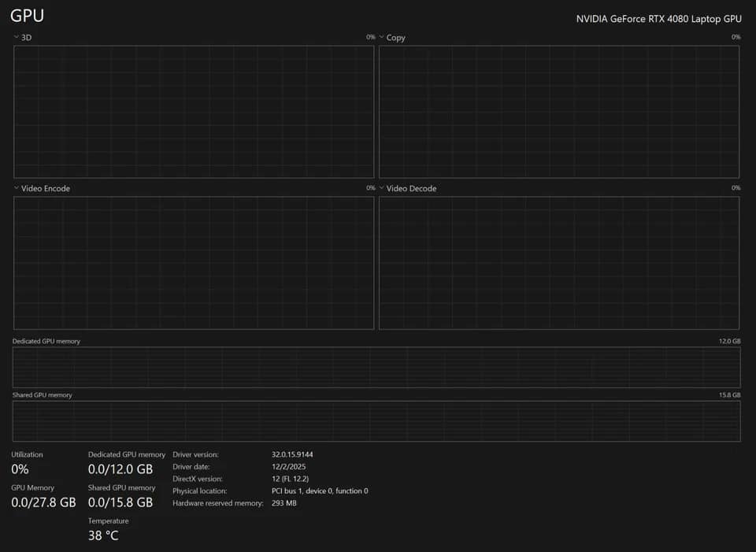This screenshot has width=756, height=552.
Task: Click the Video Encode graph area
Action: (194, 263)
